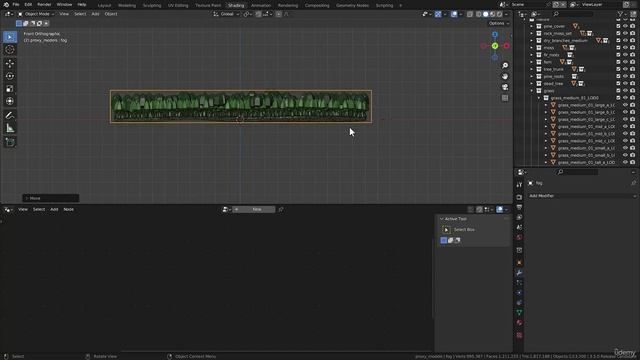Open the File menu
The image size is (640, 360).
(x=16, y=5)
